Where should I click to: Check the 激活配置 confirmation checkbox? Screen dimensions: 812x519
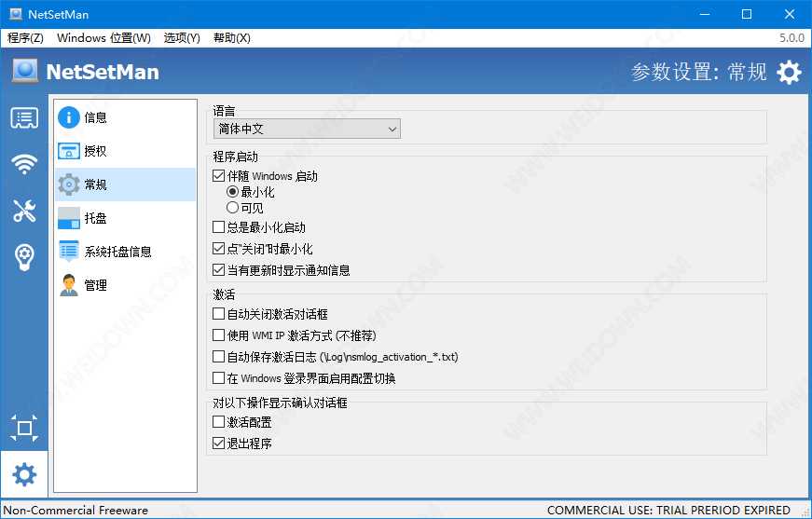pyautogui.click(x=218, y=422)
